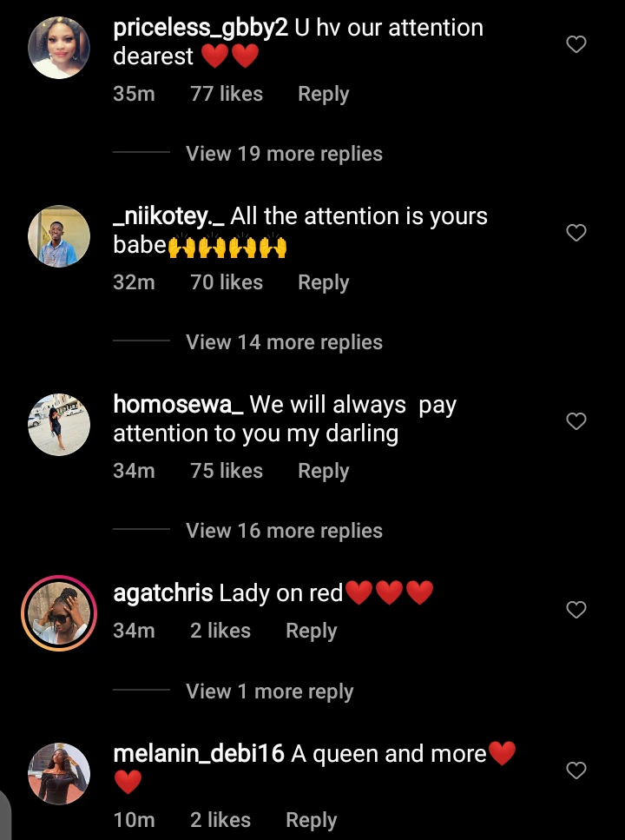
Task: View agatchris's story from the ringed avatar
Action: 59,613
